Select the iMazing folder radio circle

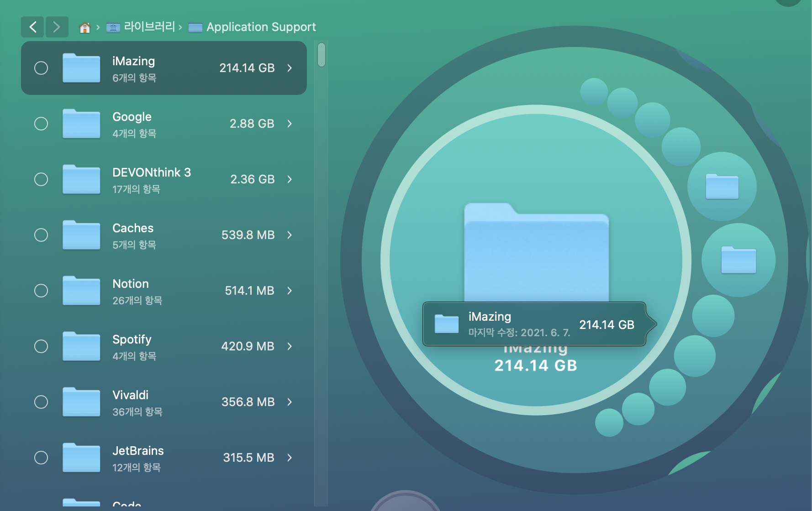[x=41, y=68]
